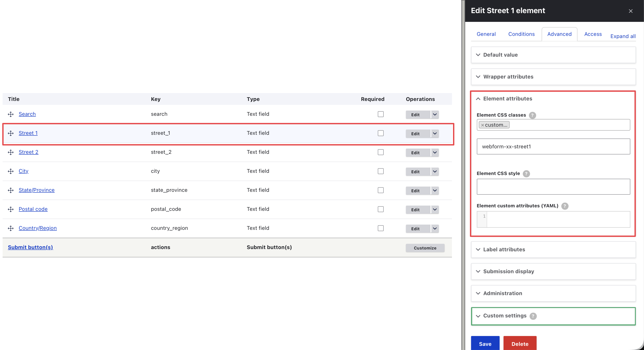Click the drag handle for Search row
The image size is (644, 350).
point(10,114)
